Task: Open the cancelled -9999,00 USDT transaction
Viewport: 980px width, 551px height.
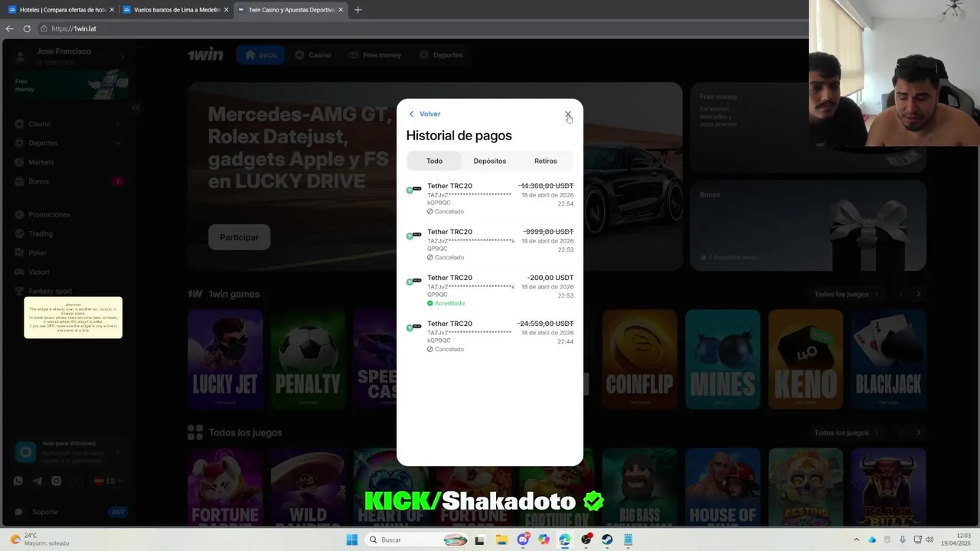Action: [x=490, y=245]
